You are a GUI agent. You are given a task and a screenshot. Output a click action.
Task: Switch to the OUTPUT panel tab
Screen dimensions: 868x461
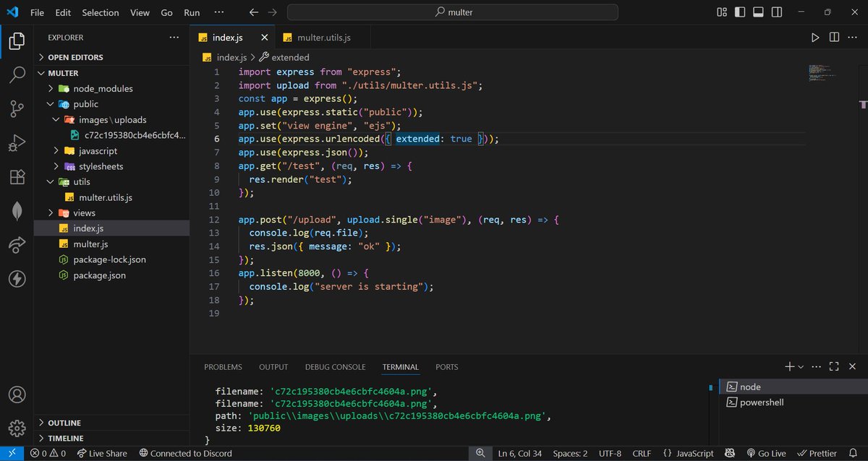273,367
